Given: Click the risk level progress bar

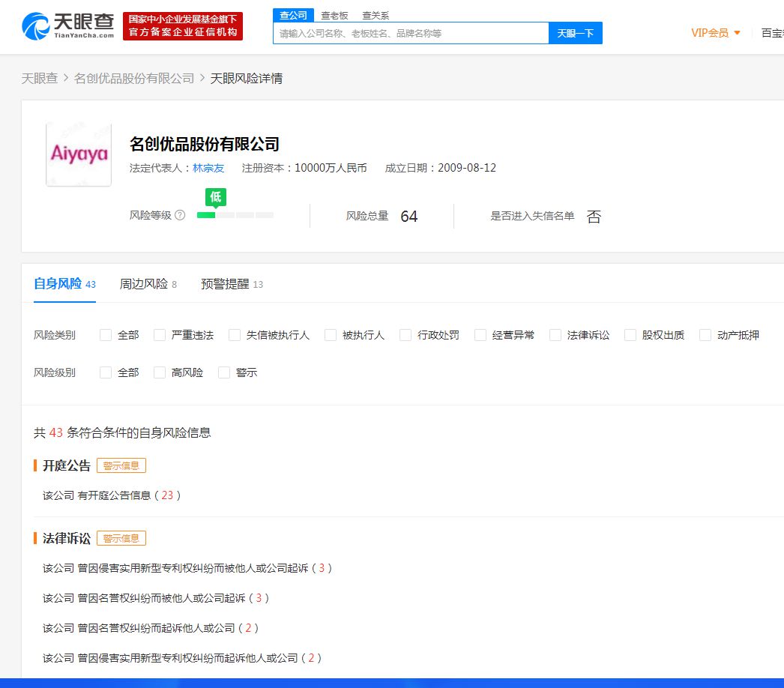Looking at the screenshot, I should [235, 215].
